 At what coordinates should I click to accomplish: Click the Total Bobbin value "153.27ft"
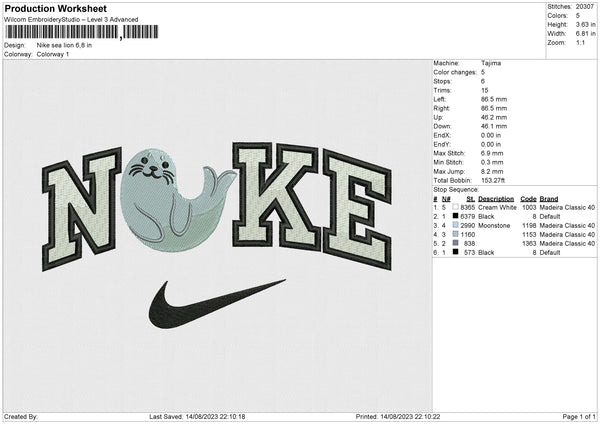click(x=493, y=181)
